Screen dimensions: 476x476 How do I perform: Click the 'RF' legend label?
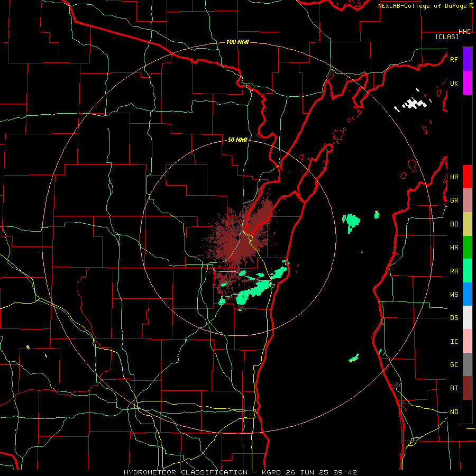(454, 60)
